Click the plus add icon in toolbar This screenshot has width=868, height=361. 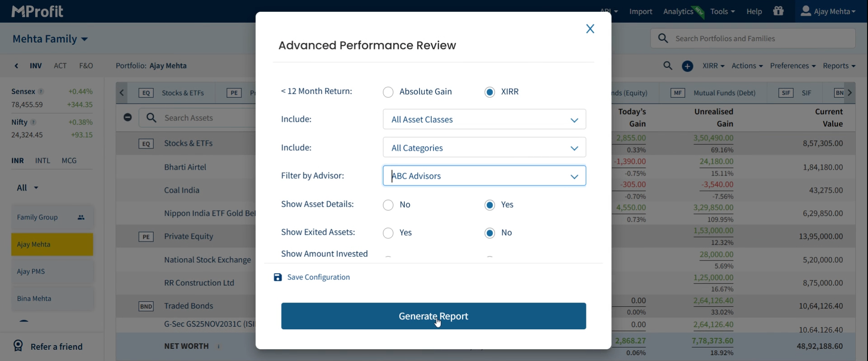(688, 66)
